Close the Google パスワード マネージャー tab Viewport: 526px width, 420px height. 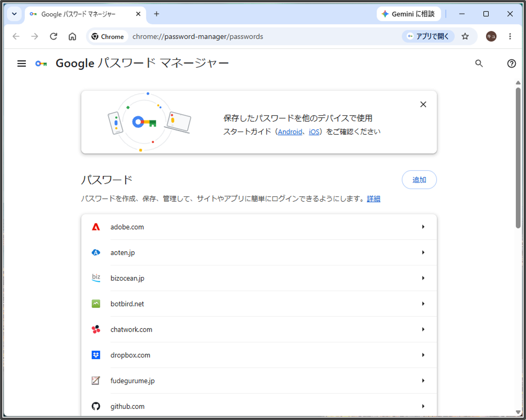(138, 14)
